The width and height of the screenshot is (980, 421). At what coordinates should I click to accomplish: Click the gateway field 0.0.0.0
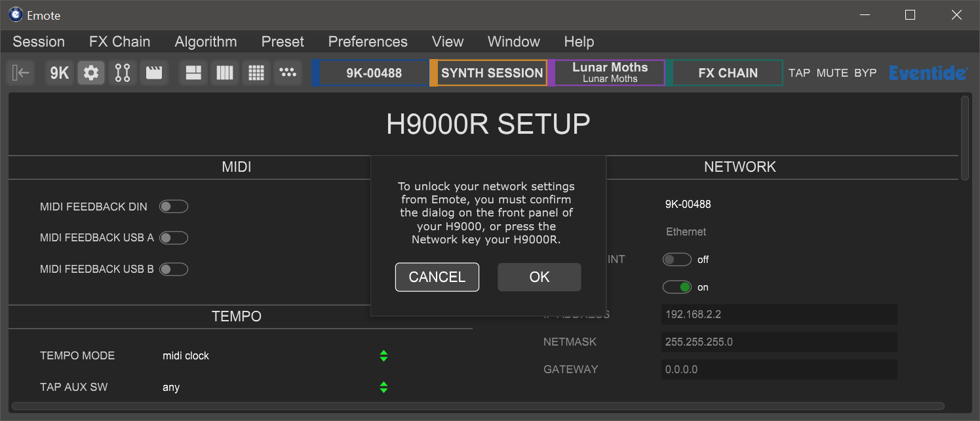[779, 370]
